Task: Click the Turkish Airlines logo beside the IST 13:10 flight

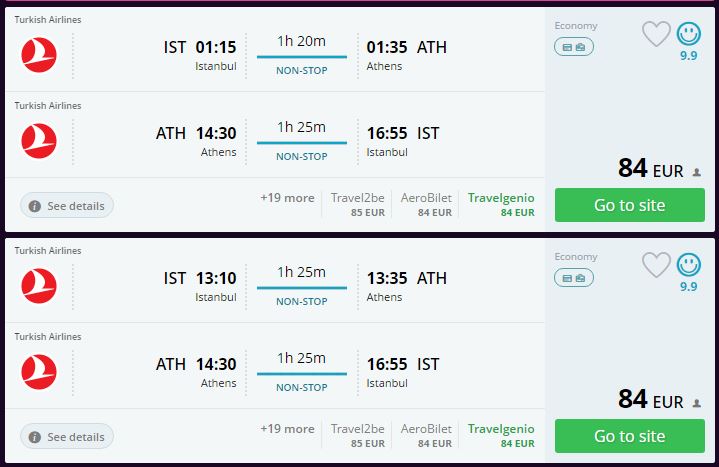Action: [x=39, y=285]
